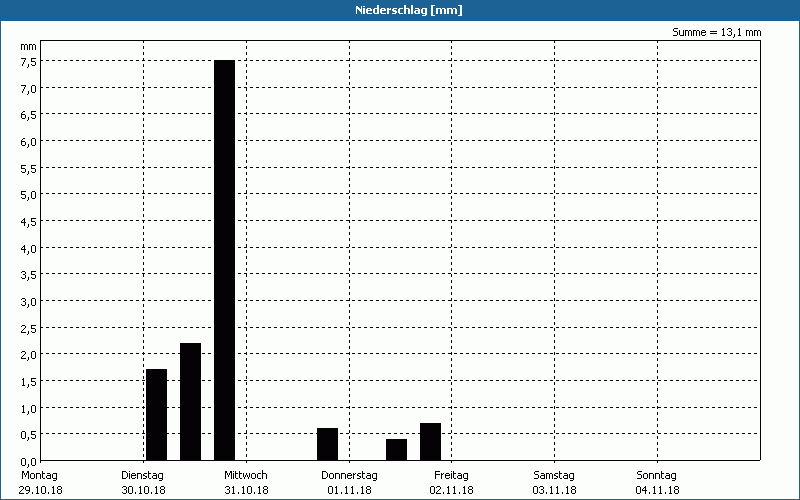The width and height of the screenshot is (800, 500).
Task: Click the 'mm' unit label above y-axis
Action: (x=29, y=47)
